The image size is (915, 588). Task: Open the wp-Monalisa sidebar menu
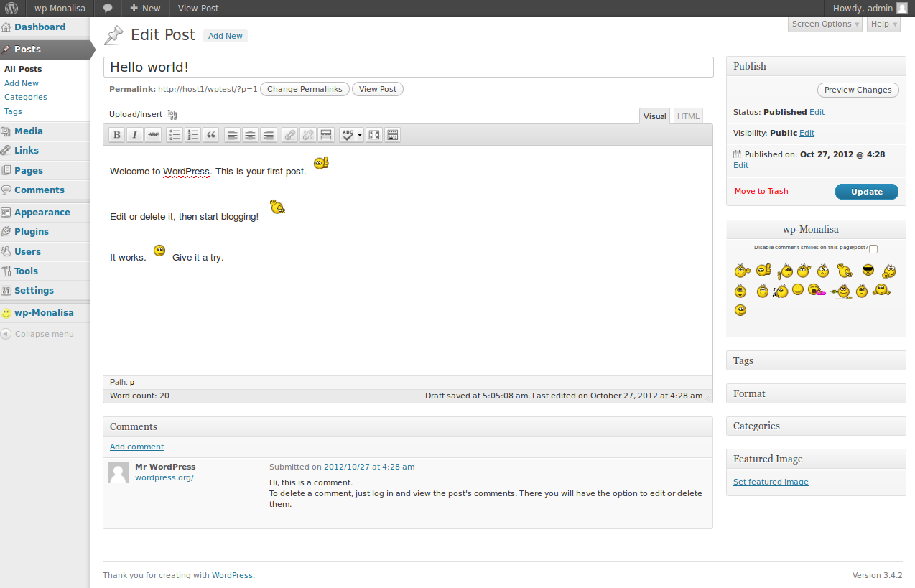point(45,313)
